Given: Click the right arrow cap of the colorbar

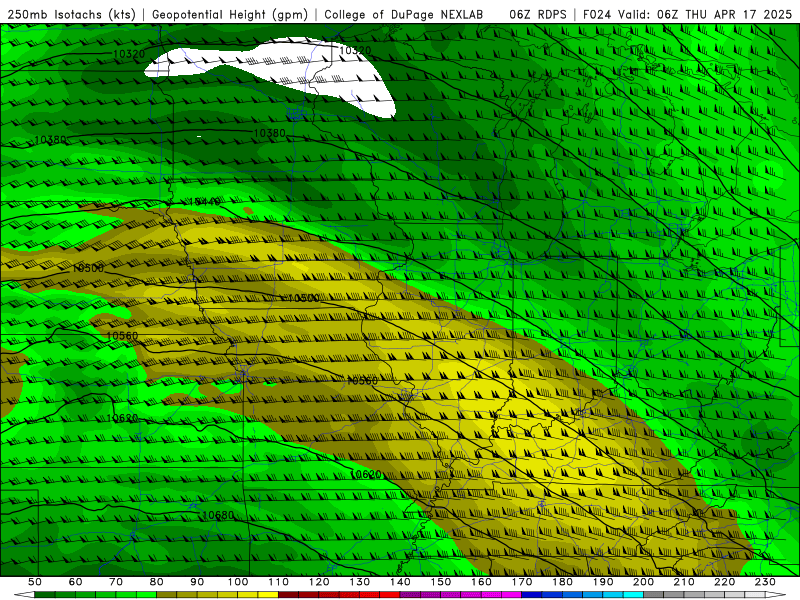Looking at the screenshot, I should point(776,595).
